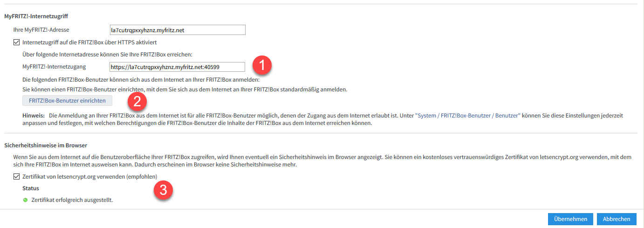Cancel changes with the Abbrechen button
The image size is (644, 228).
(x=617, y=219)
